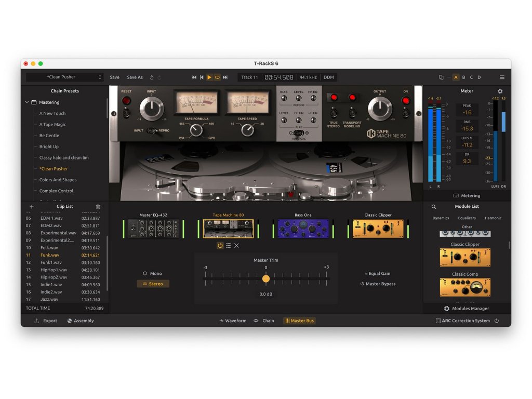Go to previous track

[202, 77]
